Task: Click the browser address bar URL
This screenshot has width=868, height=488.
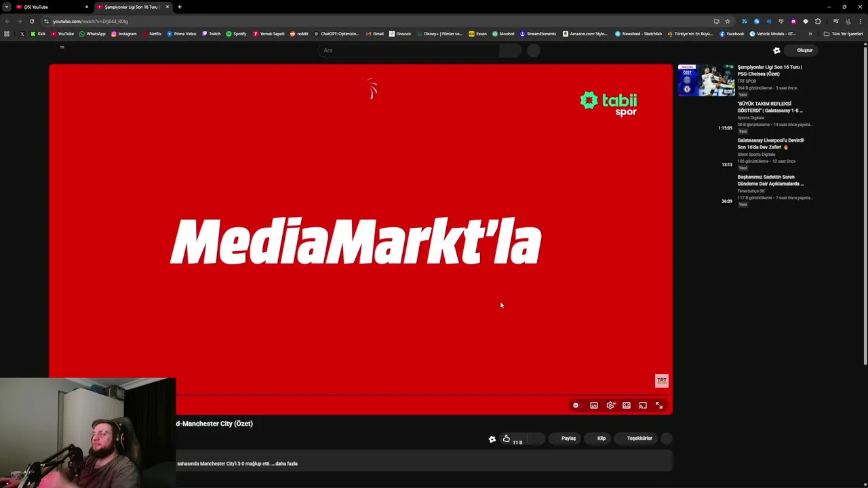Action: [90, 21]
